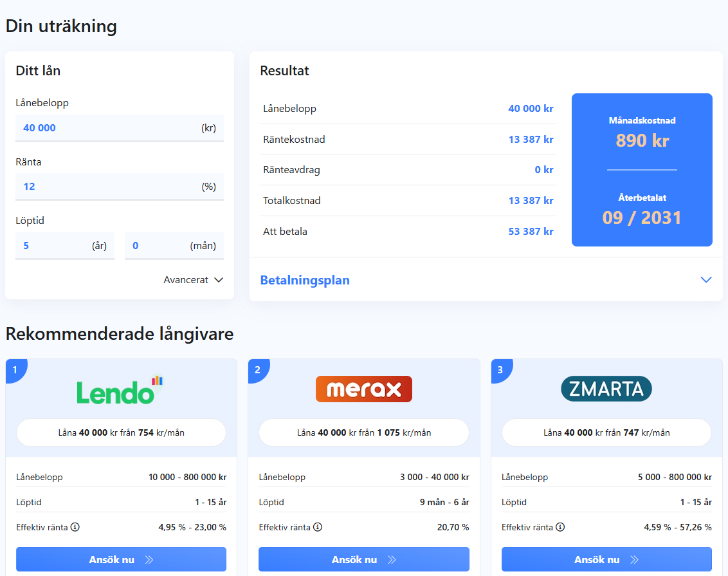The image size is (728, 576).
Task: Click the Lånebelopp input field showing 40 000
Action: (x=120, y=127)
